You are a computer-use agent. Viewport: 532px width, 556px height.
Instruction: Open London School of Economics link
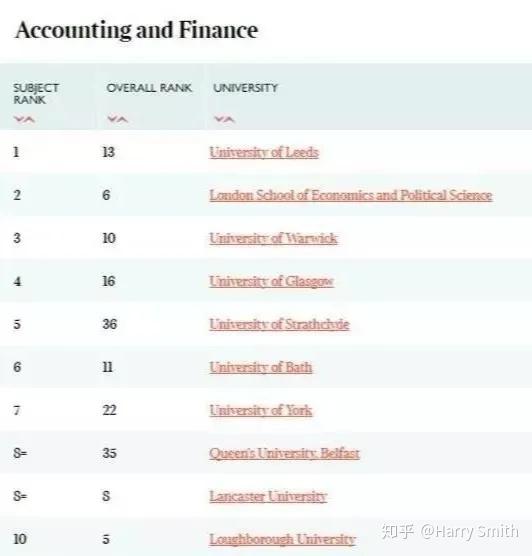pos(351,195)
